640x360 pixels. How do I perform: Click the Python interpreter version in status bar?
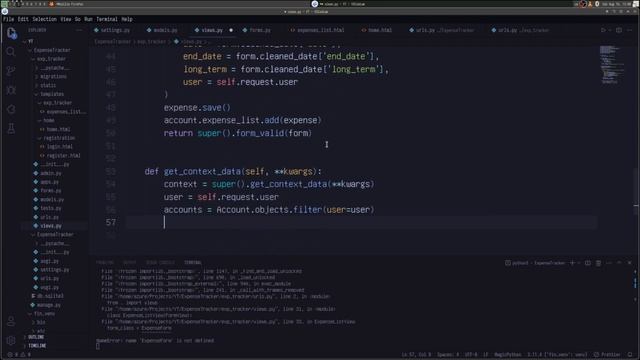[557, 355]
